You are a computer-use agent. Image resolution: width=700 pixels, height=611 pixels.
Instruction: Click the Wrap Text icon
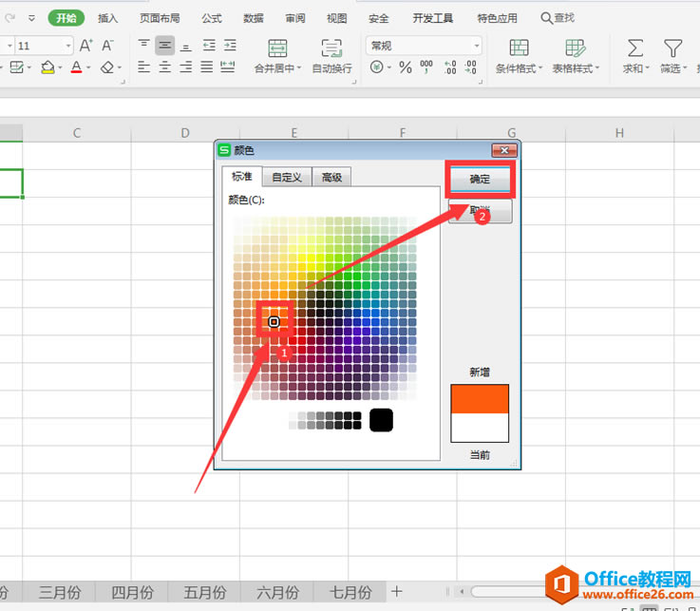point(331,48)
